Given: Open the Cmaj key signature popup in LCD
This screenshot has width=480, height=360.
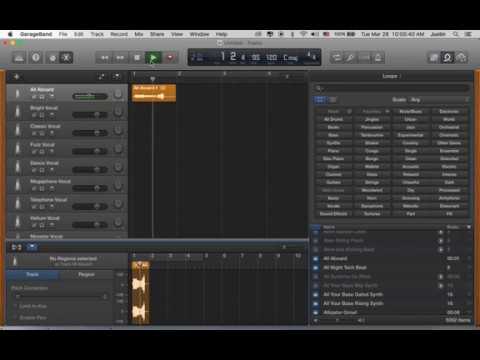Looking at the screenshot, I should pyautogui.click(x=290, y=58).
